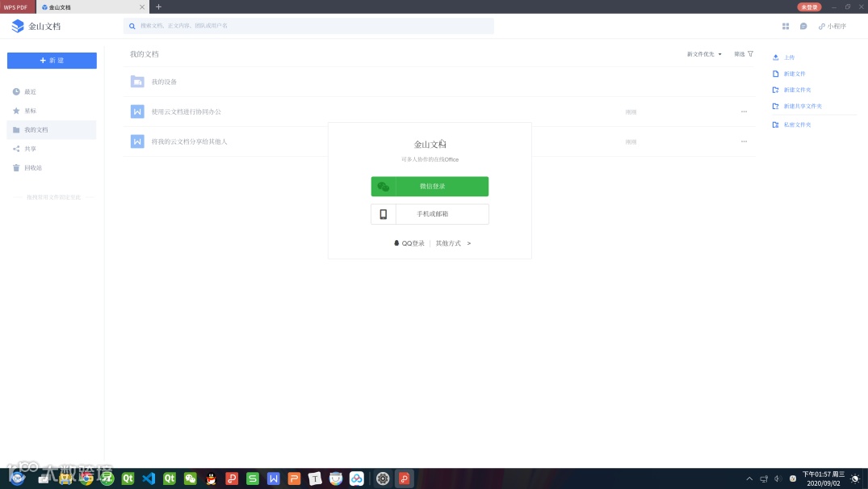Viewport: 868px width, 489px height.
Task: Click the Word icon of 使用云文档进行协同办公
Action: tap(137, 112)
